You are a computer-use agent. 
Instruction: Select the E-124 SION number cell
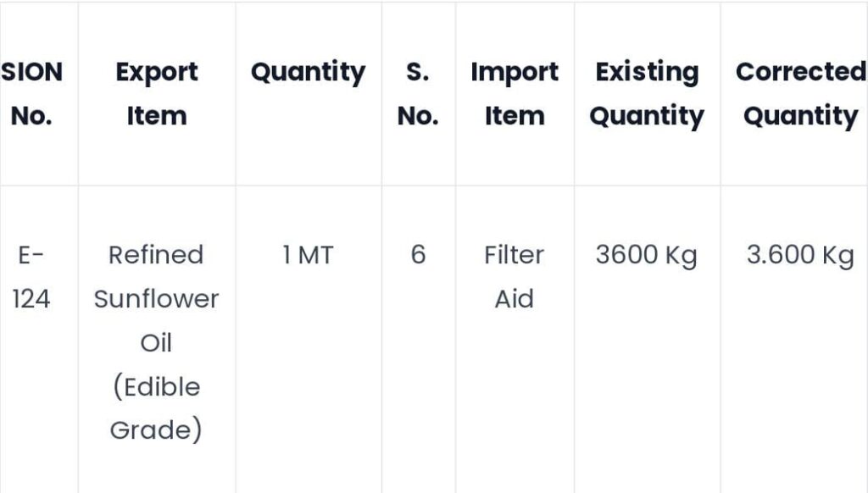(x=31, y=277)
